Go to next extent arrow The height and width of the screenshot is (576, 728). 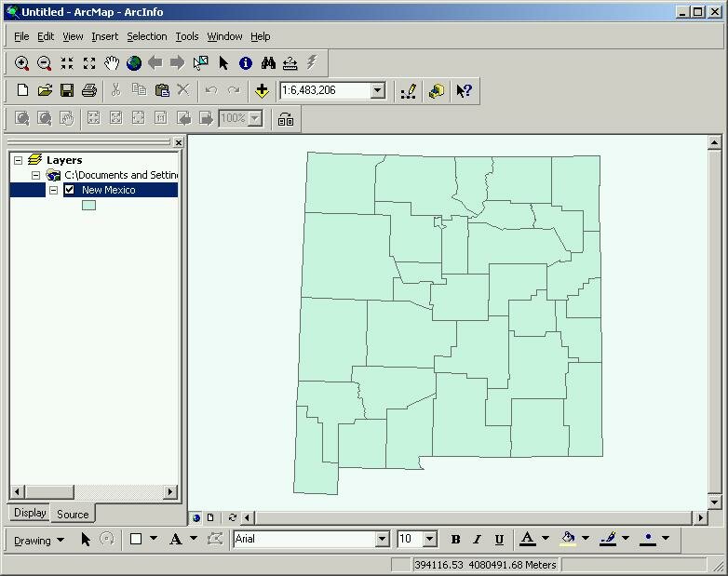[178, 63]
